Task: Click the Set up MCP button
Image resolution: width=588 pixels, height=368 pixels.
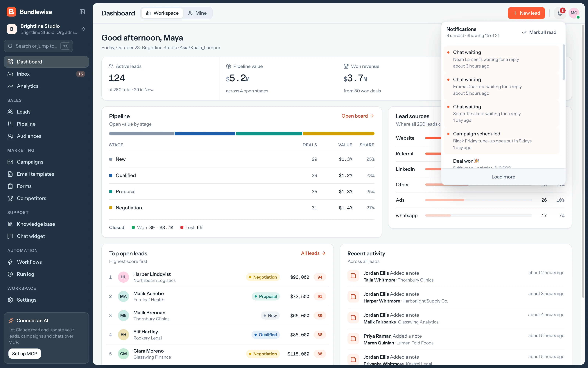Action: 25,354
